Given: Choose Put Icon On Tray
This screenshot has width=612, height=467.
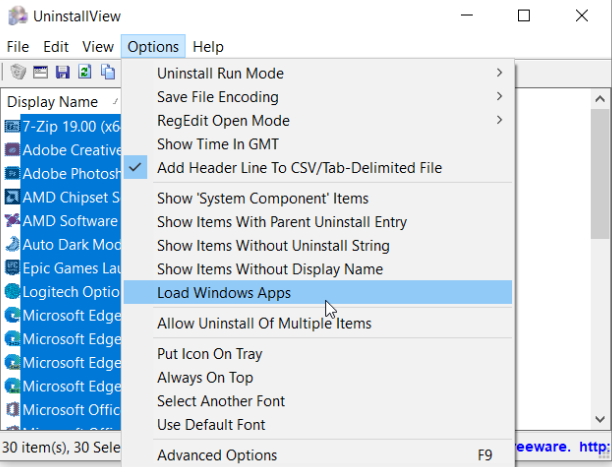Looking at the screenshot, I should 318,354.
